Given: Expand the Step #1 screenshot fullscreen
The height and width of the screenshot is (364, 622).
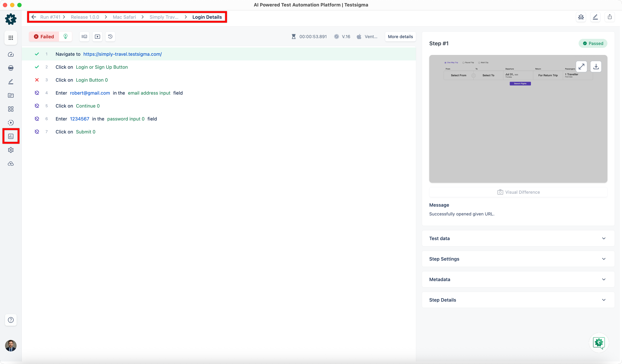Looking at the screenshot, I should pyautogui.click(x=582, y=66).
